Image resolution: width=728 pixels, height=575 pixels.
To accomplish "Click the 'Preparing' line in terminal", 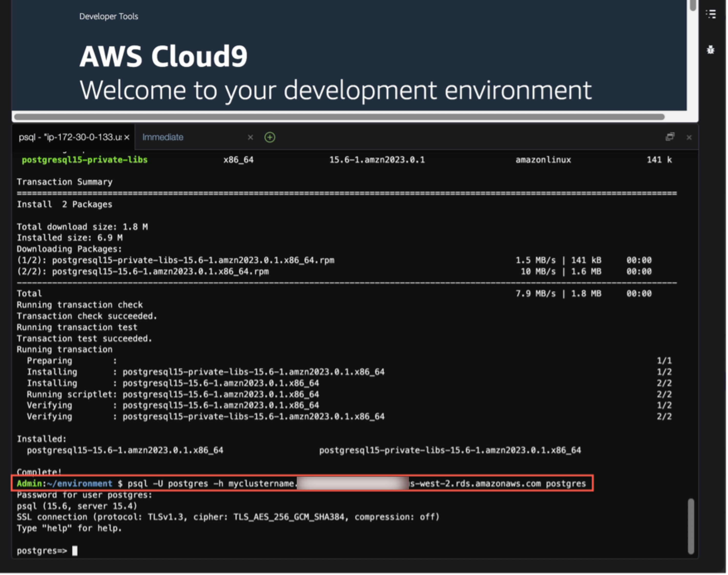I will pyautogui.click(x=349, y=361).
